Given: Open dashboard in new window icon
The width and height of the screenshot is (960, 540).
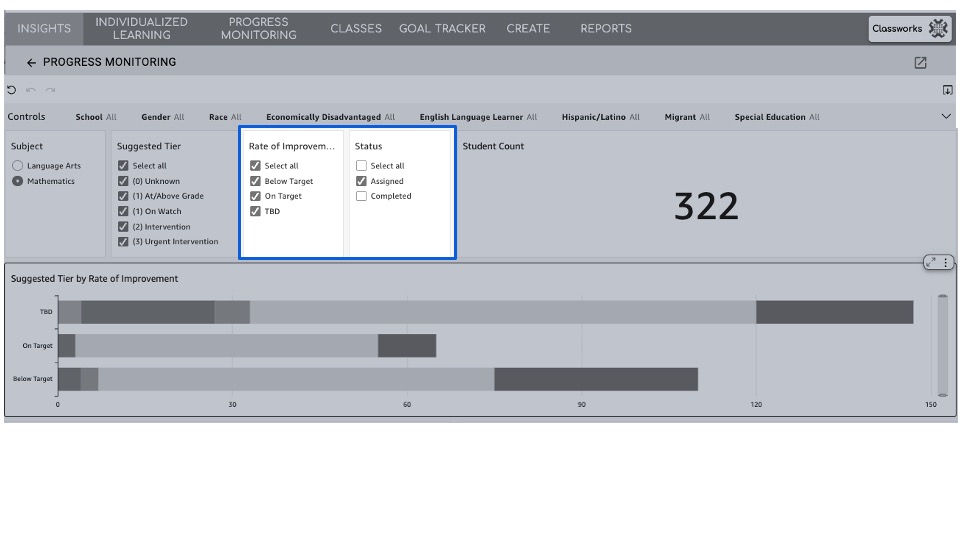Looking at the screenshot, I should pos(920,62).
